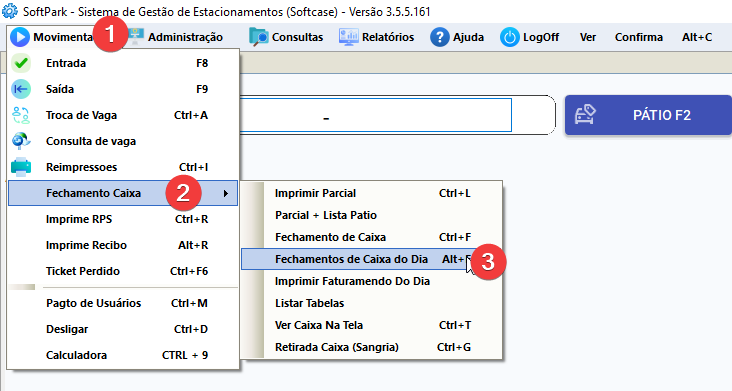The width and height of the screenshot is (732, 391).
Task: Select Imprime RPS menu entry
Action: tap(123, 219)
